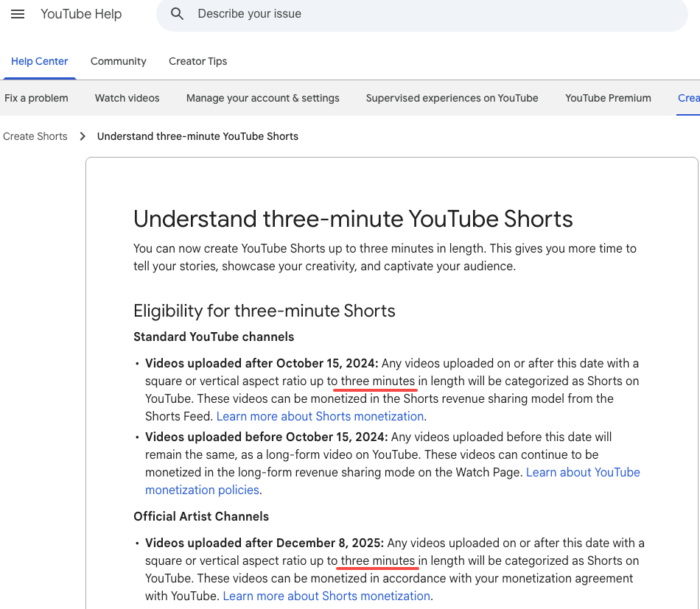The width and height of the screenshot is (700, 609).
Task: Click text Videos uploaded after October 15, 2024
Action: pos(262,363)
